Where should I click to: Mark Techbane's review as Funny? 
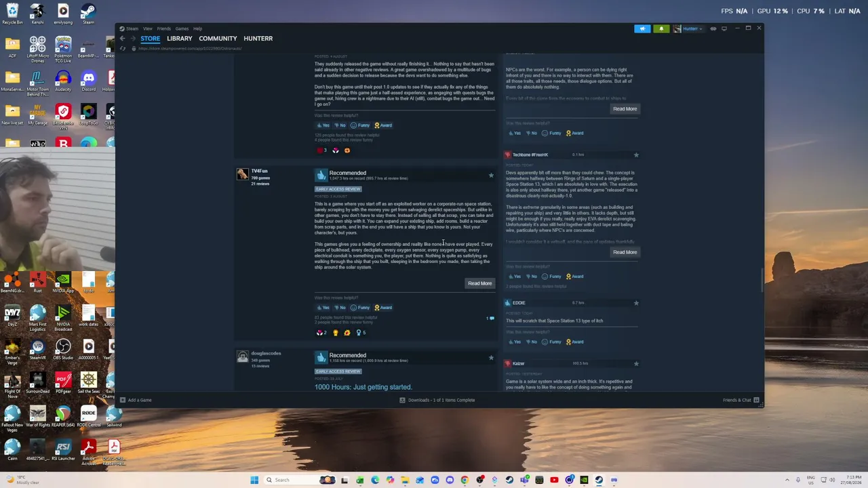551,277
